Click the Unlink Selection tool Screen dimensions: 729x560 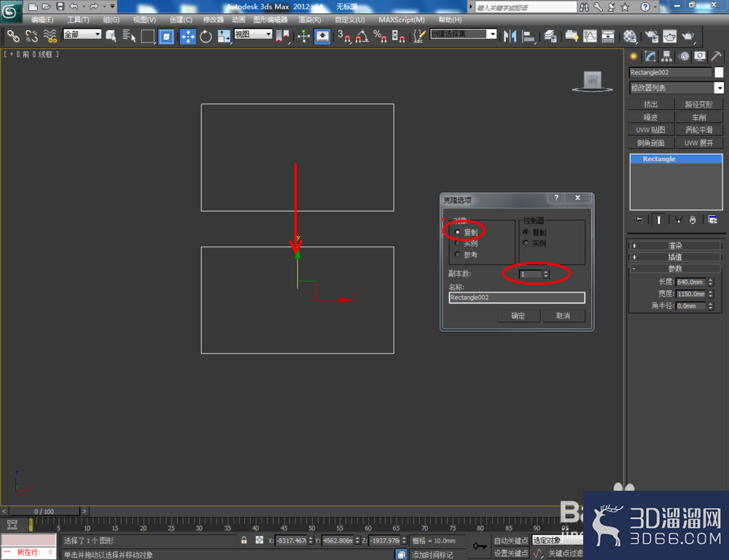[x=31, y=36]
